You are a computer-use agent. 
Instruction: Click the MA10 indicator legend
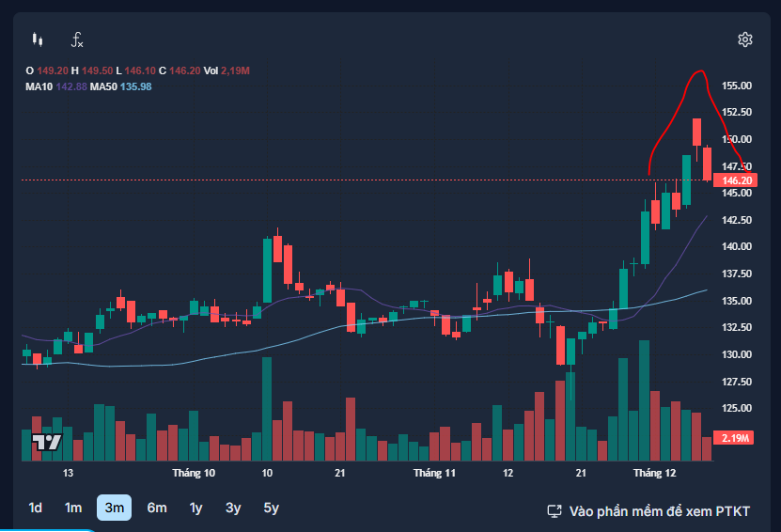(x=39, y=86)
